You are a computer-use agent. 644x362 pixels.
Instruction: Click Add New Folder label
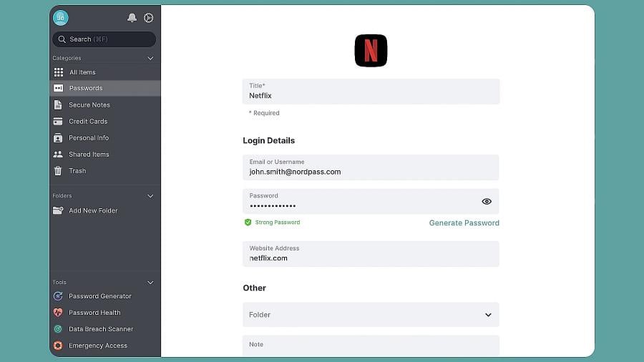(x=93, y=210)
